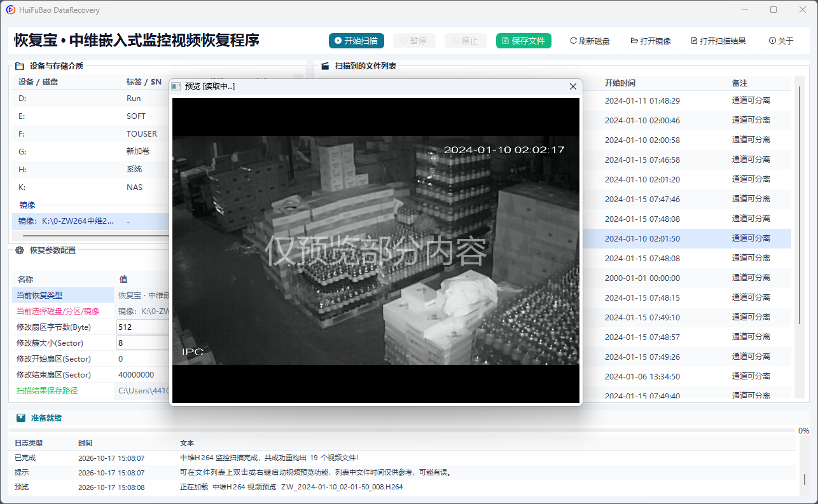Click the 预览 log entry row

402,487
